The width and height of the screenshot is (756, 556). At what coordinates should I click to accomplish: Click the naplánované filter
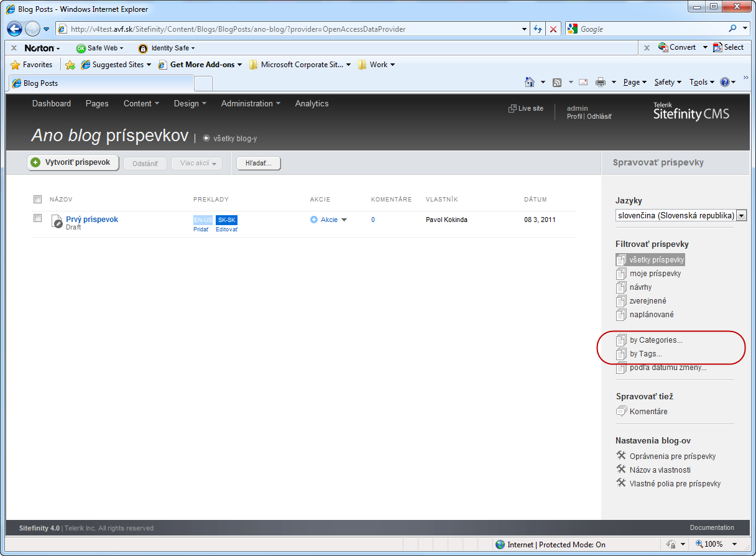click(652, 315)
